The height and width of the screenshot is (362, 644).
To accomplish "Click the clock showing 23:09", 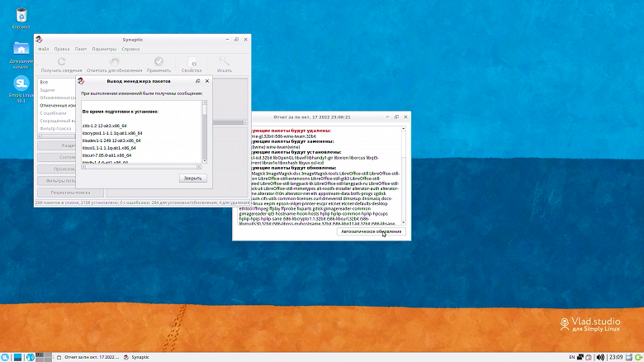I will [616, 357].
